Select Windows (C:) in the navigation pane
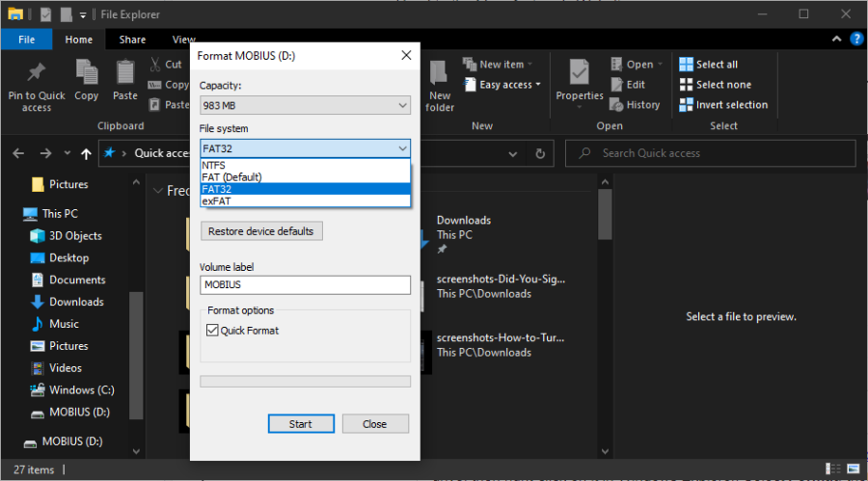This screenshot has height=481, width=868. click(x=81, y=390)
